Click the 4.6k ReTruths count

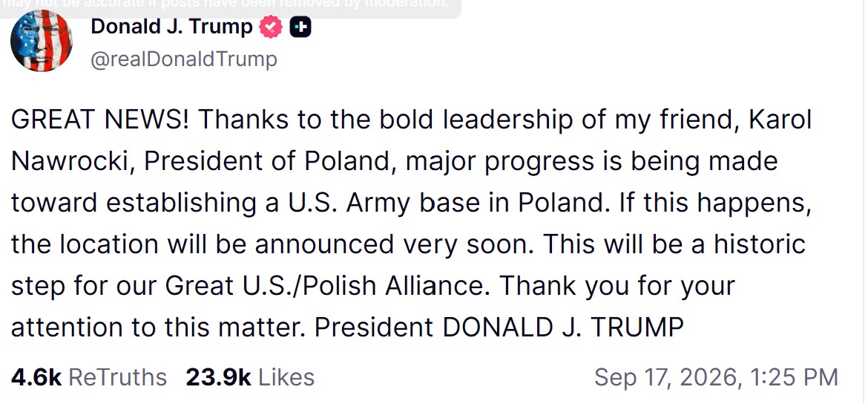pos(36,377)
